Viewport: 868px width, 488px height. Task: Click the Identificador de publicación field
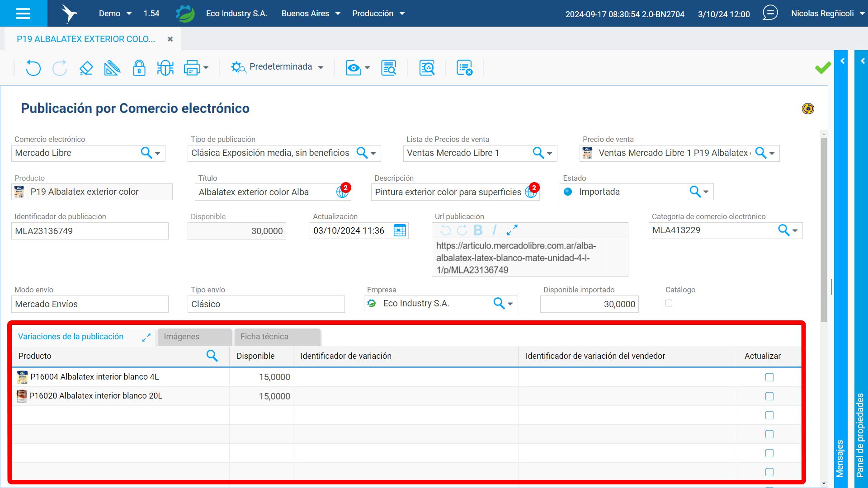90,231
